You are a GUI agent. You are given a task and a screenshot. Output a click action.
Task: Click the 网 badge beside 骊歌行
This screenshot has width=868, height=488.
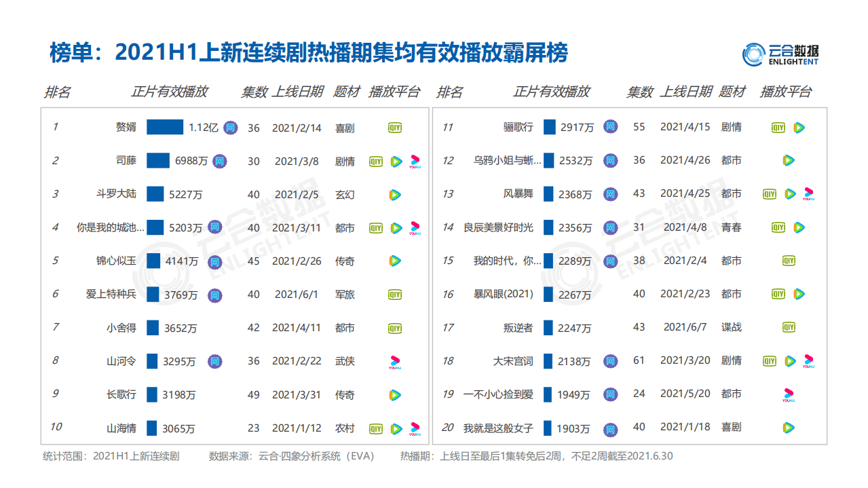click(x=609, y=128)
